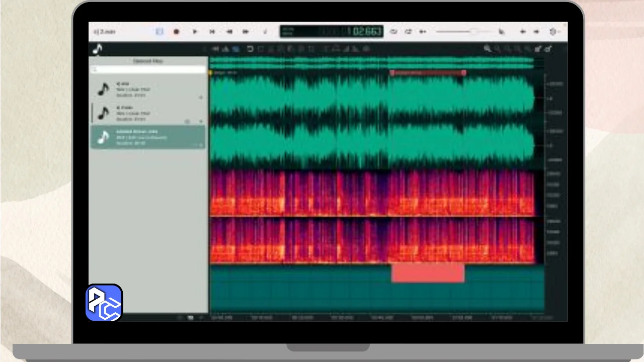Click the skip-to-start transport button

212,32
